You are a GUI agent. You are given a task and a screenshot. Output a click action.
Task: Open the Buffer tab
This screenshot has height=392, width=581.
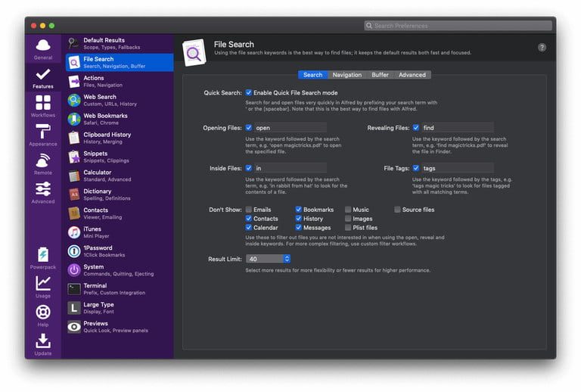pos(380,75)
